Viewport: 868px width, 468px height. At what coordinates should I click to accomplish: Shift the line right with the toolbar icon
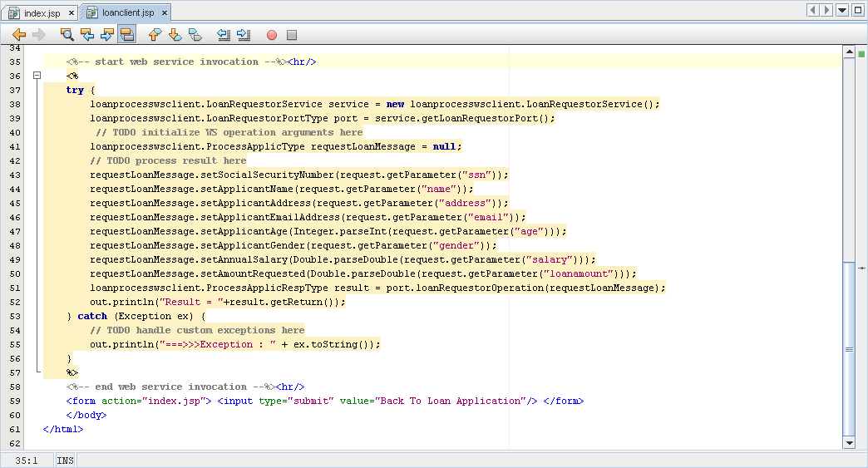click(x=244, y=35)
